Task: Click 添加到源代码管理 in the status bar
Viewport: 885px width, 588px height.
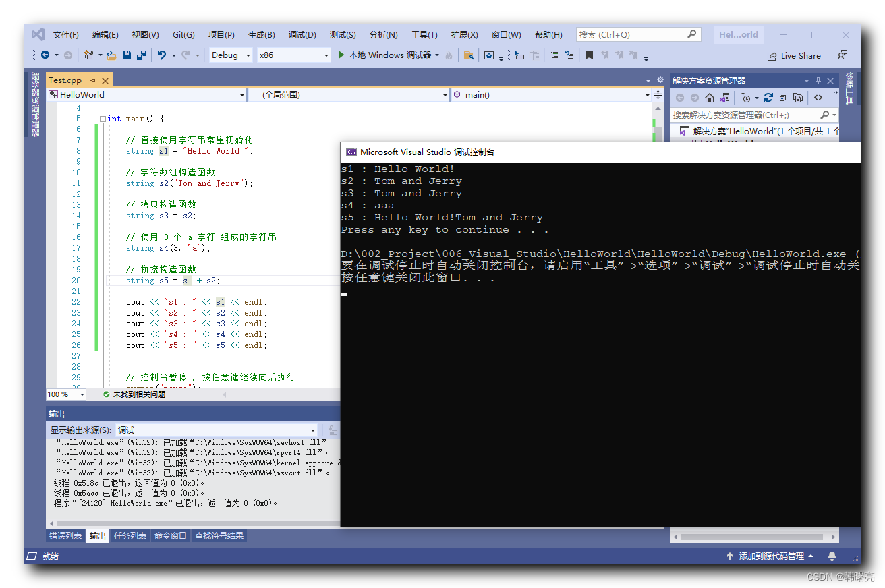Action: tap(772, 556)
